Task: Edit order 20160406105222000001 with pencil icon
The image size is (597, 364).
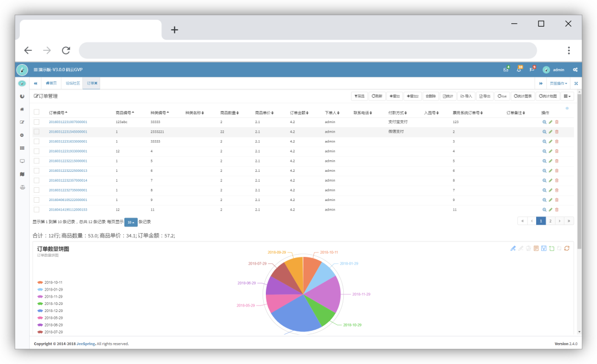Action: (551, 200)
